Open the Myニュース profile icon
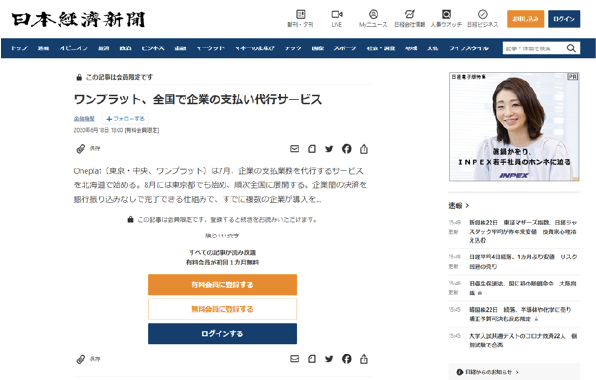The height and width of the screenshot is (380, 596). coord(373,14)
